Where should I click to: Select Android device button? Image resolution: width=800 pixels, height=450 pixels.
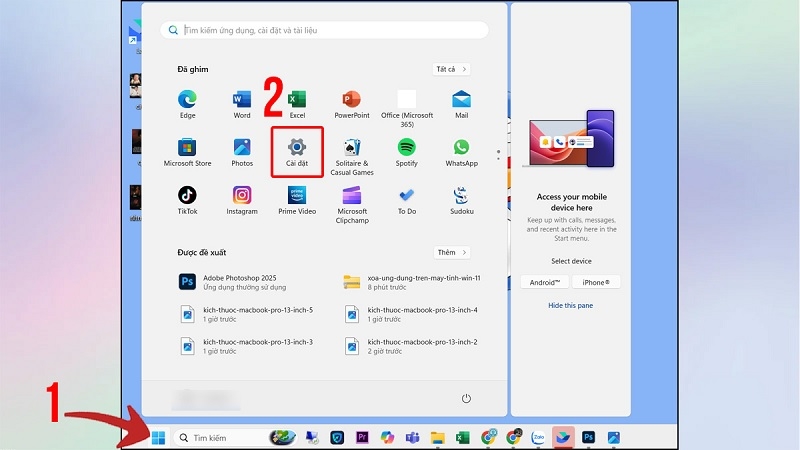coord(544,282)
